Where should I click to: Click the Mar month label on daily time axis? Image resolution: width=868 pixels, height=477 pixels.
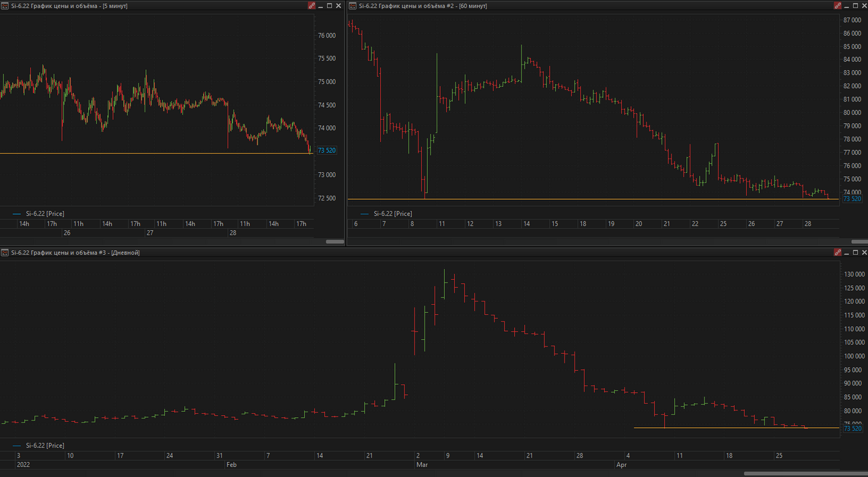tap(422, 464)
